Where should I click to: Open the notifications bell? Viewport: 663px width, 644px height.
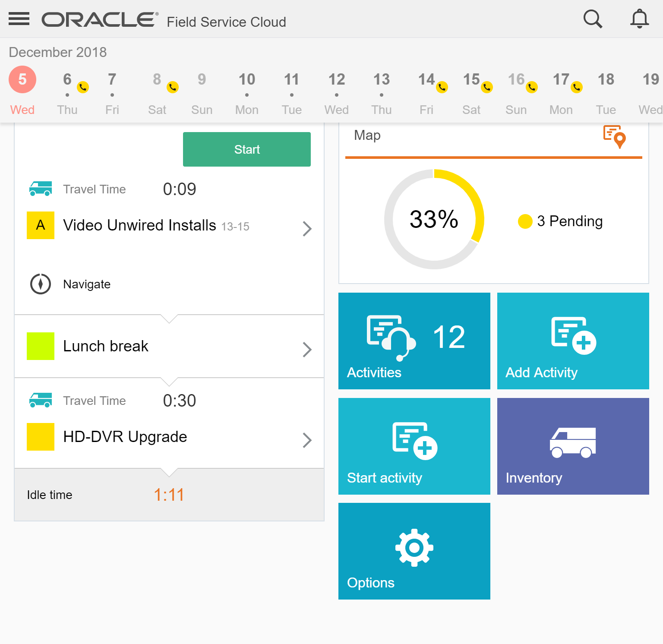click(x=640, y=19)
